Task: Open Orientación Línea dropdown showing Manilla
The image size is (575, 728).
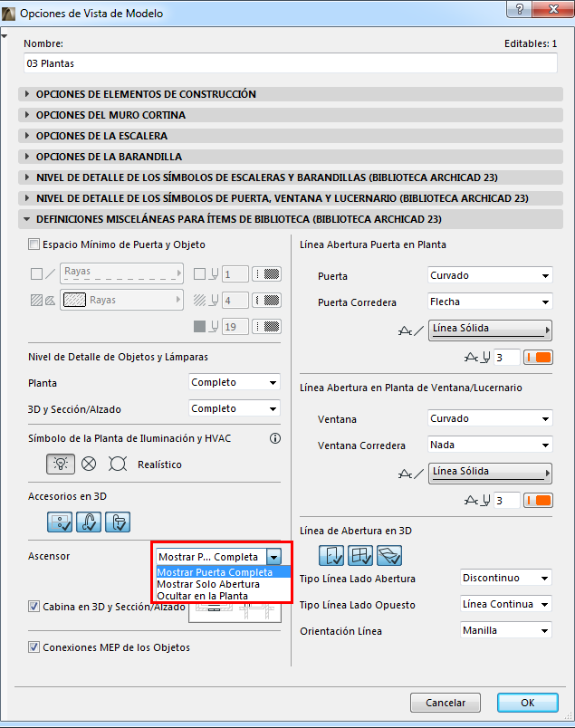Action: (x=506, y=630)
